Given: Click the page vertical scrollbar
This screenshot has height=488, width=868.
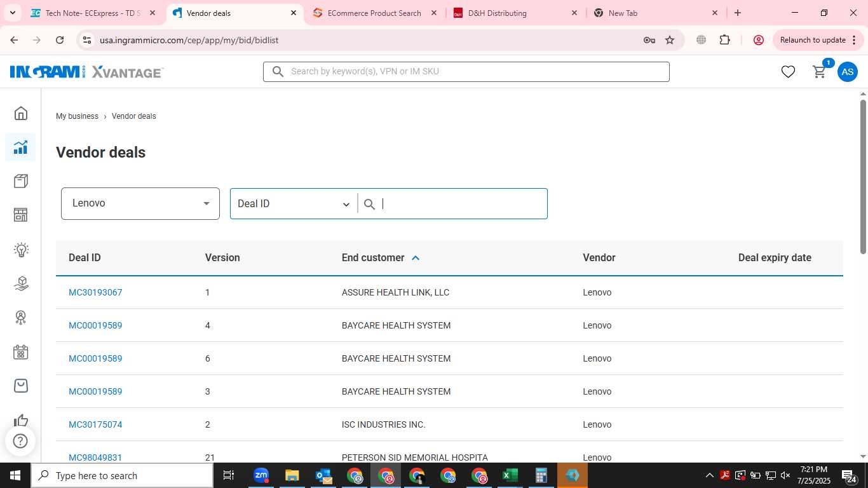Looking at the screenshot, I should [863, 177].
